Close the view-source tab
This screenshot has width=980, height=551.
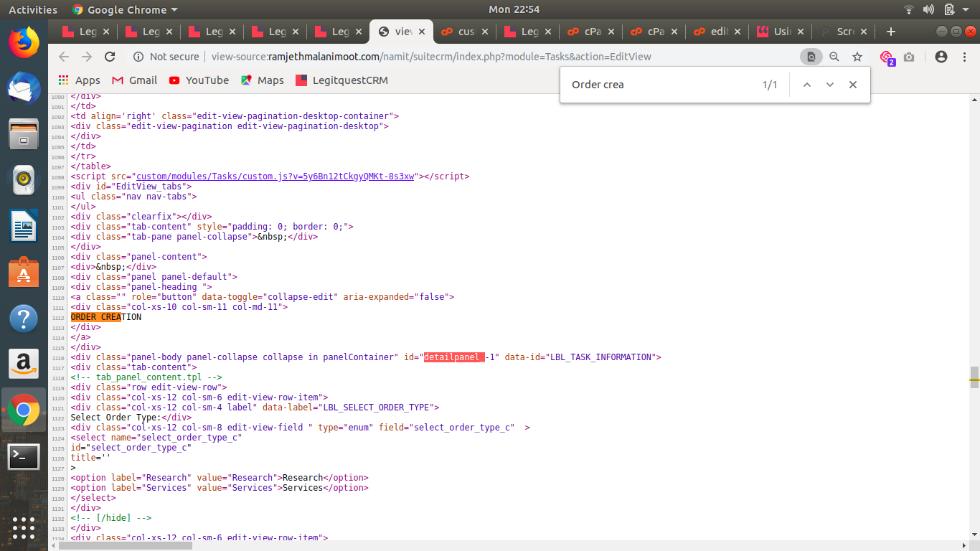point(422,32)
